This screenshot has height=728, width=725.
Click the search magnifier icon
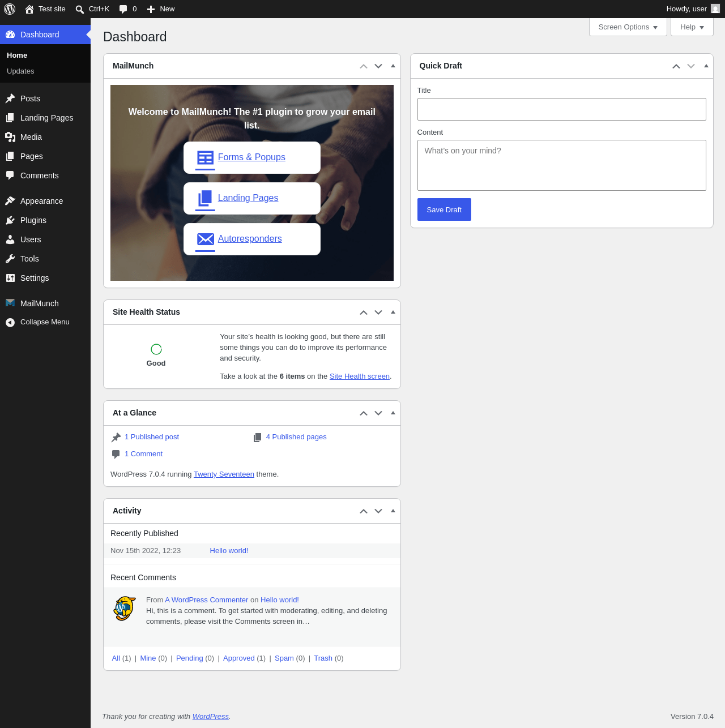pyautogui.click(x=80, y=9)
